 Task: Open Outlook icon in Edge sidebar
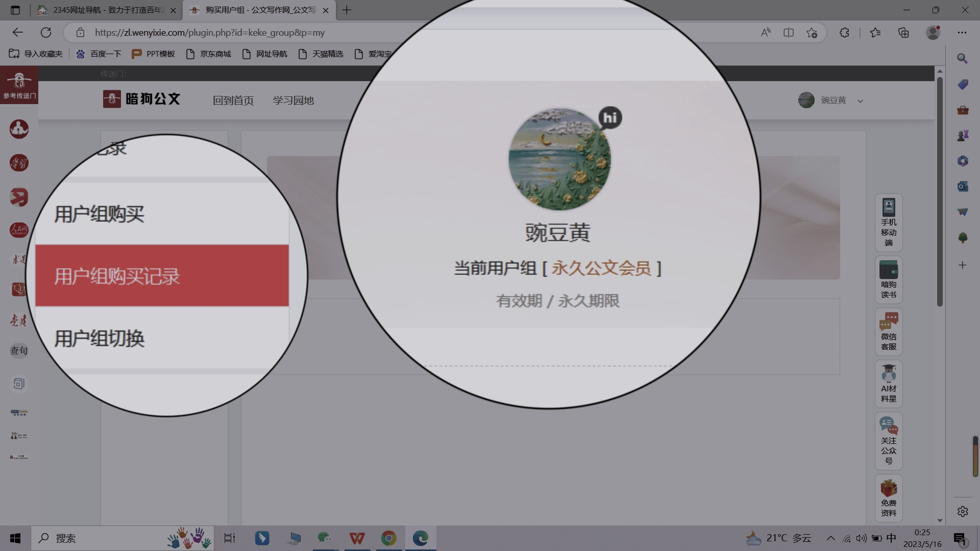click(x=963, y=186)
